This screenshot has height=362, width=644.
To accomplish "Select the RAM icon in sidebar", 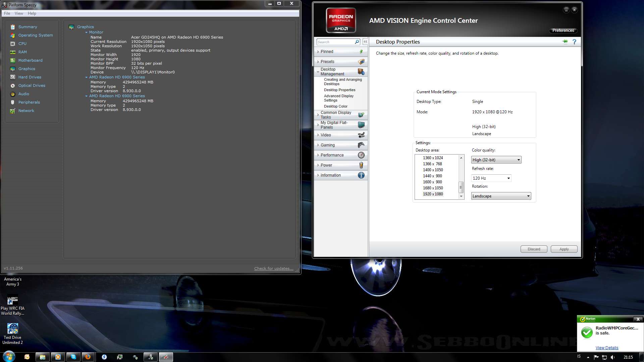I will point(13,52).
